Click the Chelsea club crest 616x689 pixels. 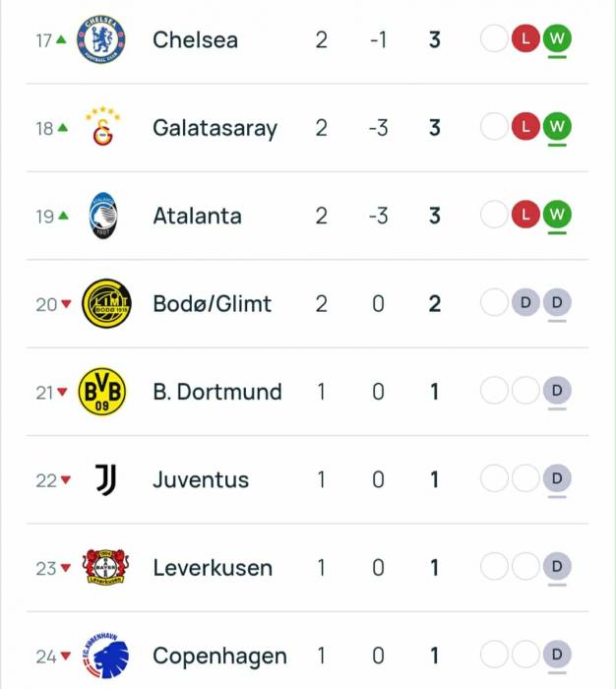click(102, 40)
